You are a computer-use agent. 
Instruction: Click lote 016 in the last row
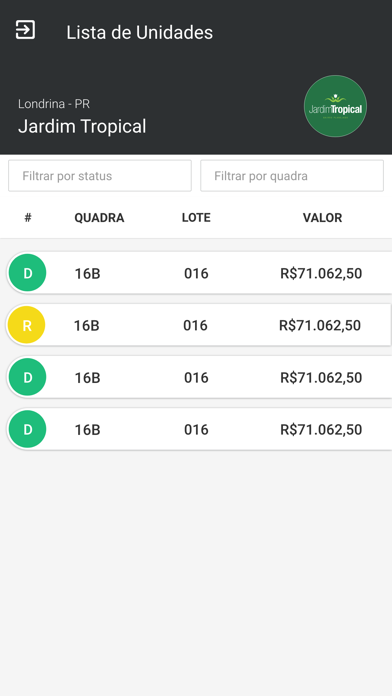click(196, 430)
